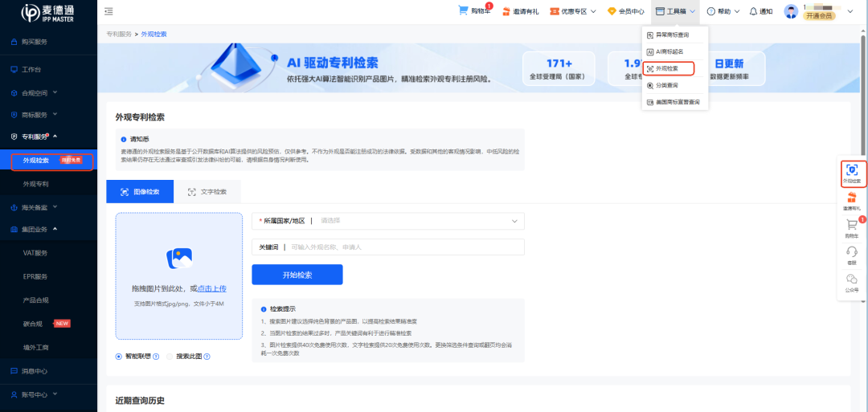Open the shopping cart in top bar
The height and width of the screenshot is (412, 868).
474,11
